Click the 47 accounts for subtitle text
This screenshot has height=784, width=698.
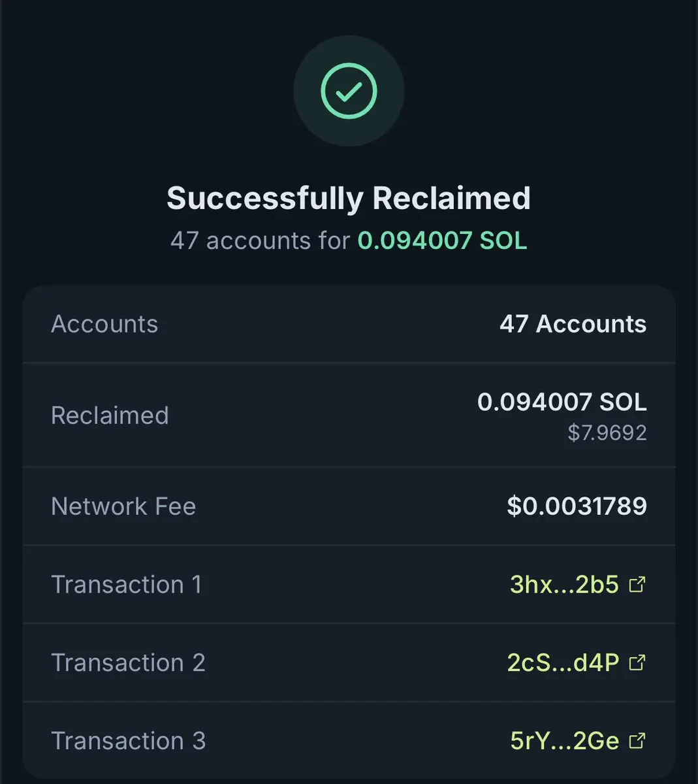point(261,240)
